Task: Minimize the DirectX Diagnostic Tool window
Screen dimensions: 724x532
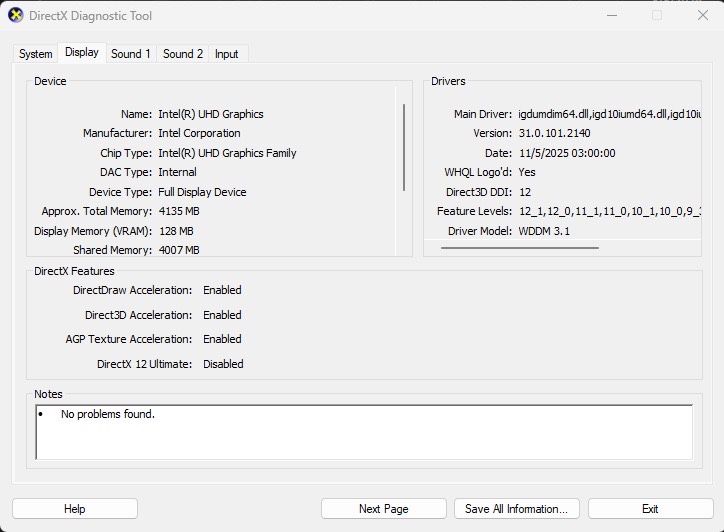Action: point(612,15)
